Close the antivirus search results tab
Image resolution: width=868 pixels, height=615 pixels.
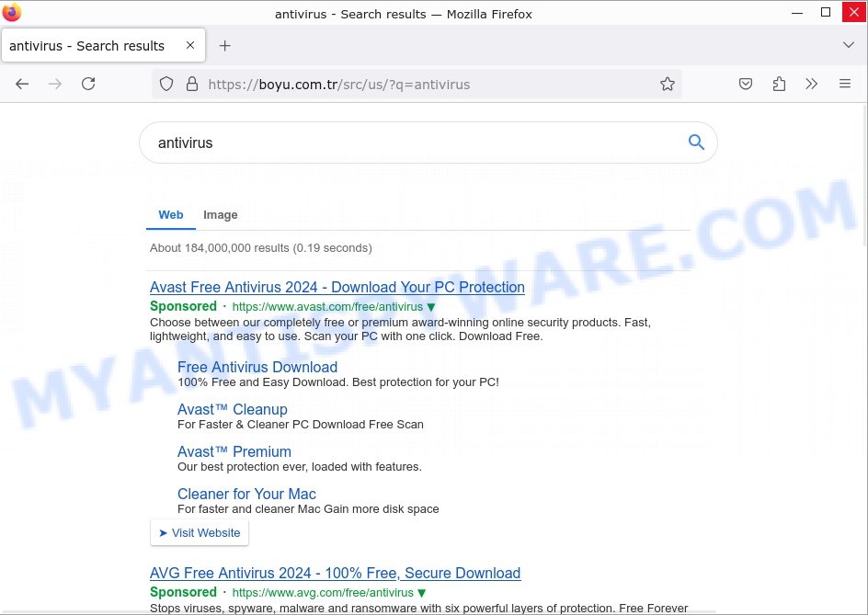coord(190,45)
